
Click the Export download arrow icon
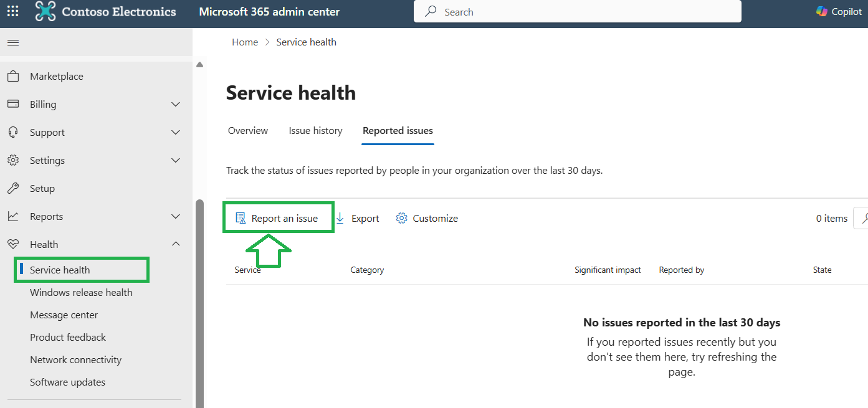point(340,218)
